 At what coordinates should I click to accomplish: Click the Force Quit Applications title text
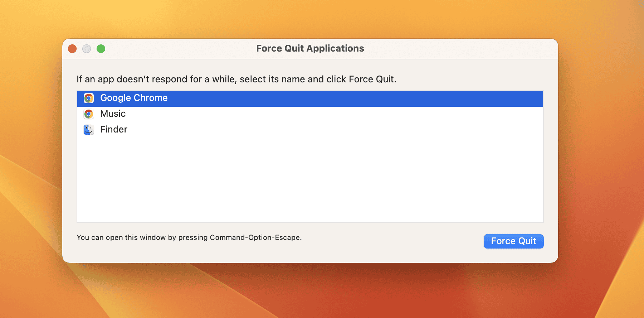point(310,49)
